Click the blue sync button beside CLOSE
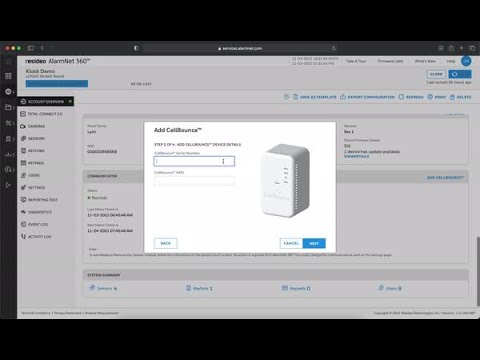Screen dimensions: 480x360 pyautogui.click(x=460, y=74)
